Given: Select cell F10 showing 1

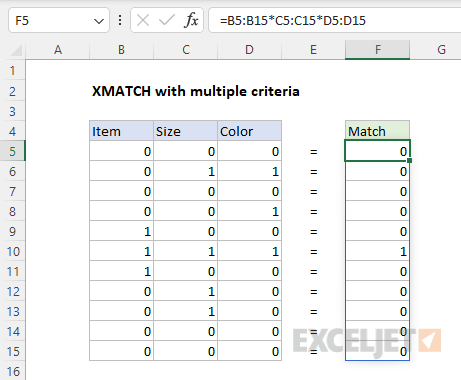Looking at the screenshot, I should click(377, 251).
